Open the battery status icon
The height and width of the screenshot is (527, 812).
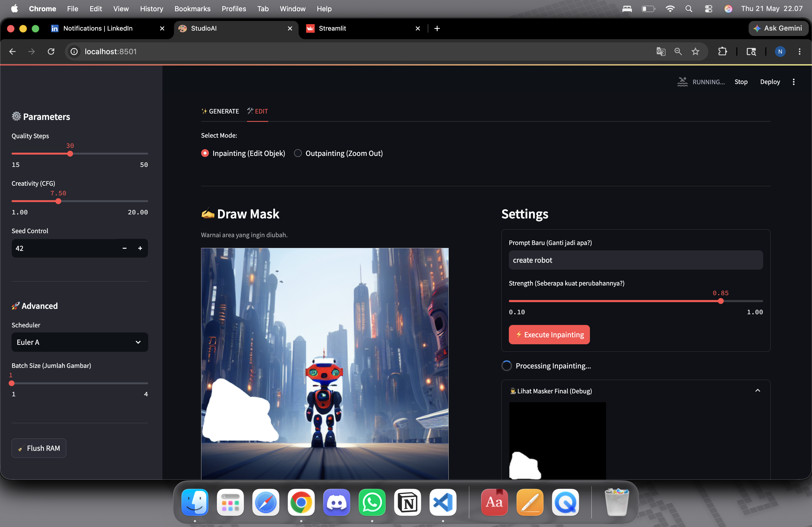click(648, 9)
